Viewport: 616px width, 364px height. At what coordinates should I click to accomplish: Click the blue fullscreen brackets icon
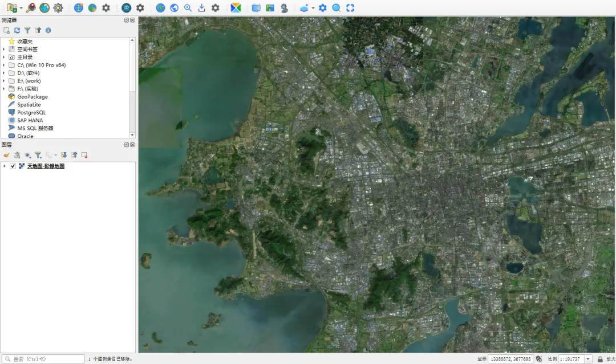[x=350, y=8]
